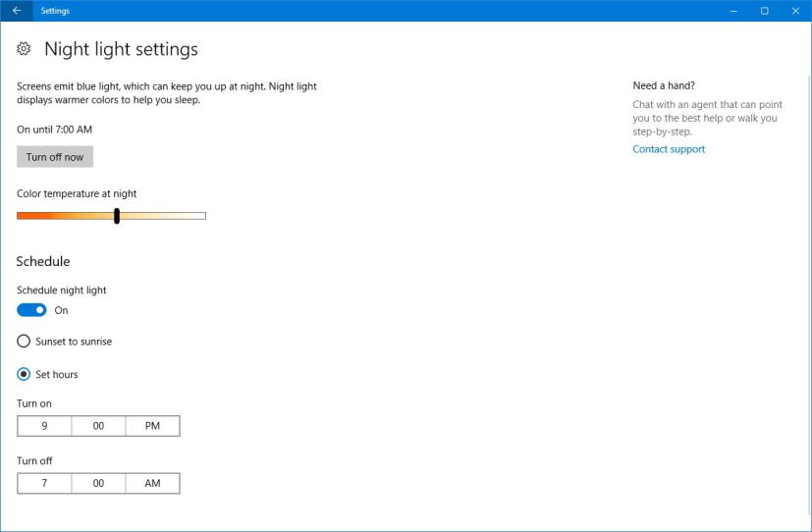
Task: Open the Turn on hour picker
Action: click(44, 426)
